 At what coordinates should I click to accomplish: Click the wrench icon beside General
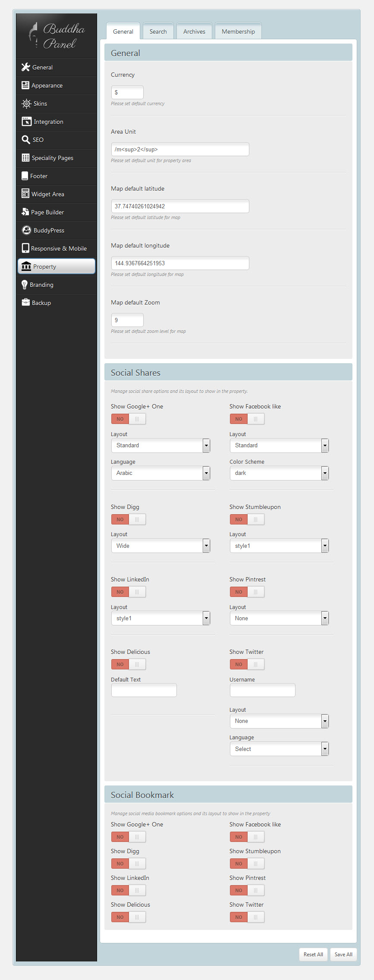pos(25,67)
